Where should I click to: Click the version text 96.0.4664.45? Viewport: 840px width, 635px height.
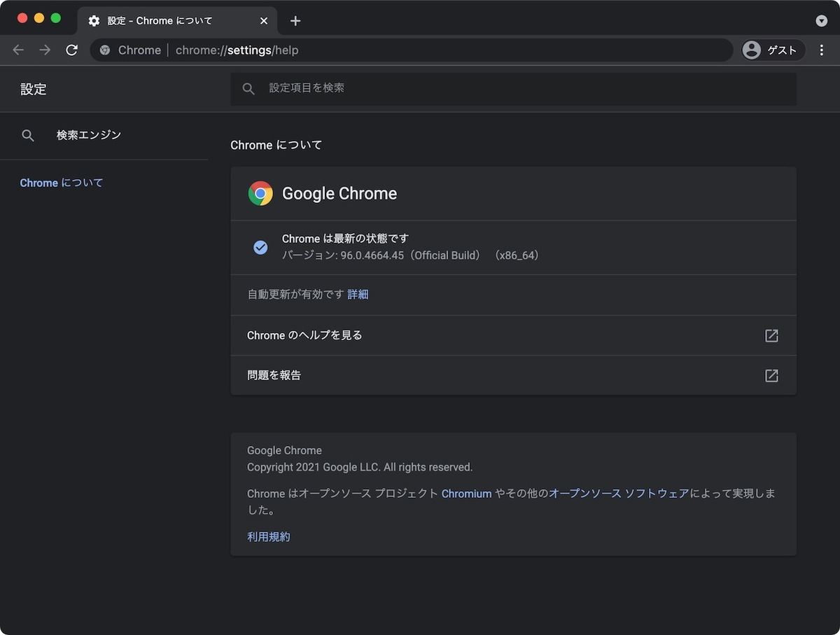(x=372, y=256)
